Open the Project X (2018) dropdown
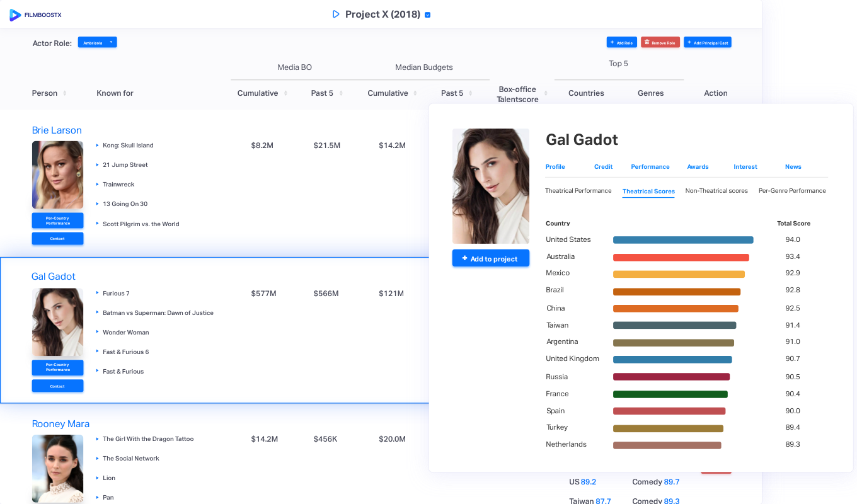 pyautogui.click(x=428, y=14)
